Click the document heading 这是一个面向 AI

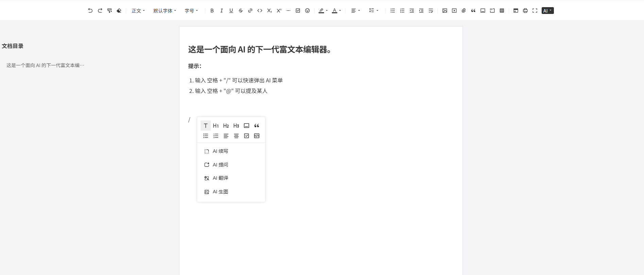pos(260,49)
